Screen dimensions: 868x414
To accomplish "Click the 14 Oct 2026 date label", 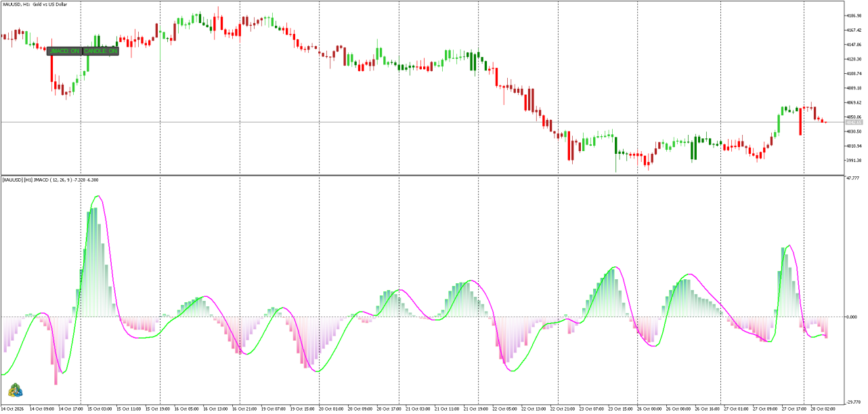I will pyautogui.click(x=14, y=409).
